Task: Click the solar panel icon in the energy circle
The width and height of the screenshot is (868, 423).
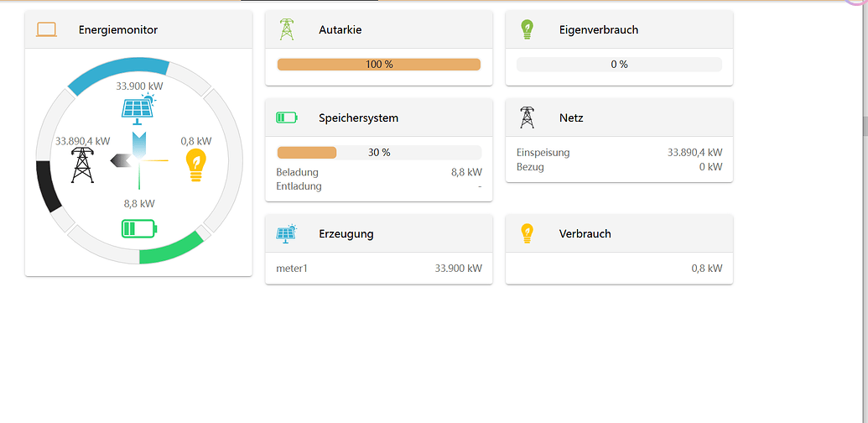Action: tap(138, 108)
